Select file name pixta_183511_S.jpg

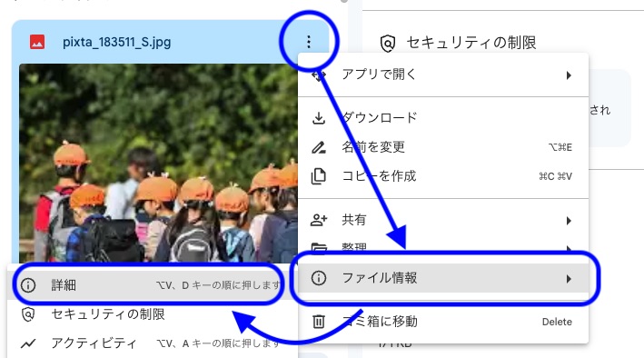(x=116, y=42)
